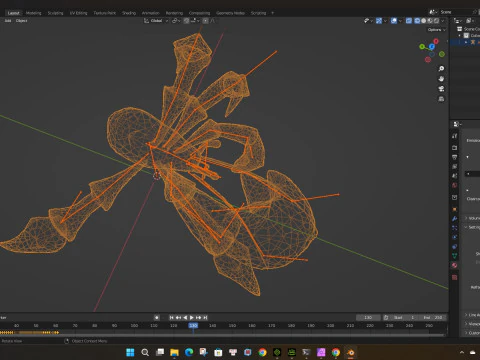The height and width of the screenshot is (360, 480).
Task: Toggle the use preview range clock icon
Action: [386, 318]
